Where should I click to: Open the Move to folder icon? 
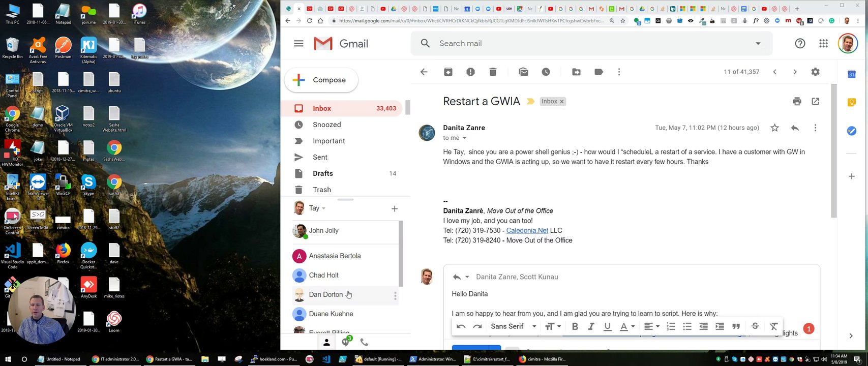tap(576, 72)
